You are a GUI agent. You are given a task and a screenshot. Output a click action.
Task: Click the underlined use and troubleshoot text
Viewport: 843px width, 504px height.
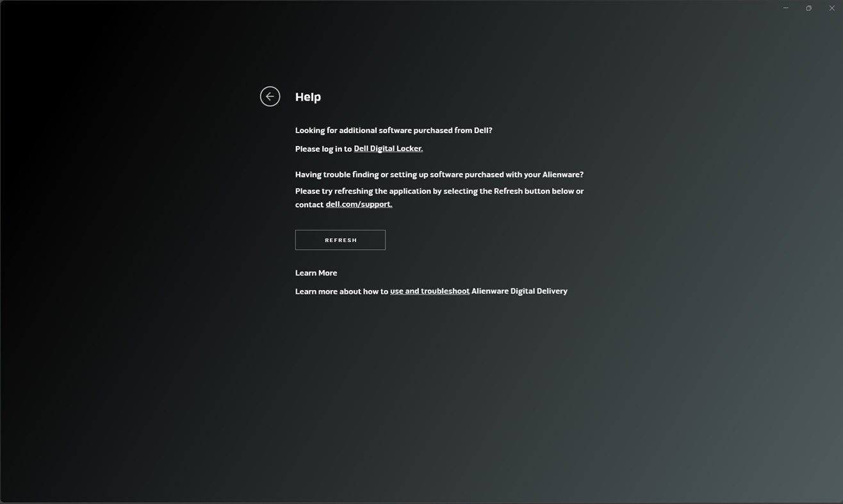click(429, 291)
